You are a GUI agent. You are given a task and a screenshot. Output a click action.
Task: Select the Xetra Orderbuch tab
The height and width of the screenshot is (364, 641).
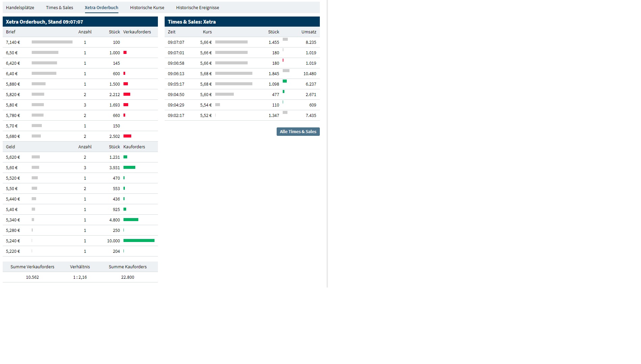point(102,7)
